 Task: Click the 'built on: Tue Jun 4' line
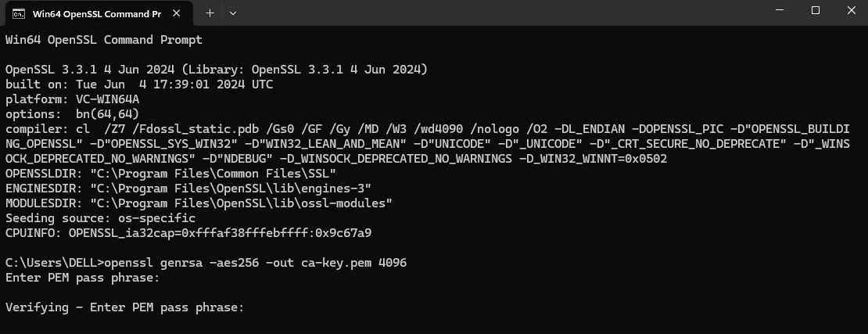139,84
